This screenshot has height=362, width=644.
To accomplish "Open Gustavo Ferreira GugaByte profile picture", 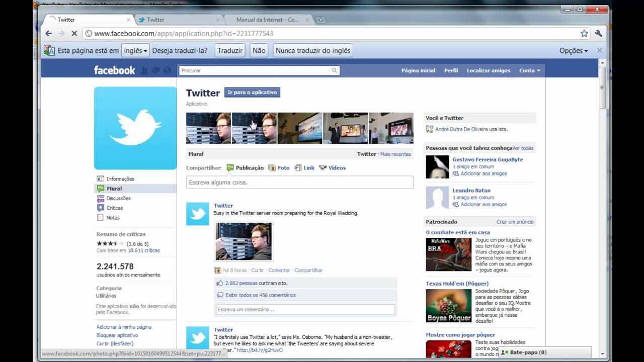I will 437,167.
